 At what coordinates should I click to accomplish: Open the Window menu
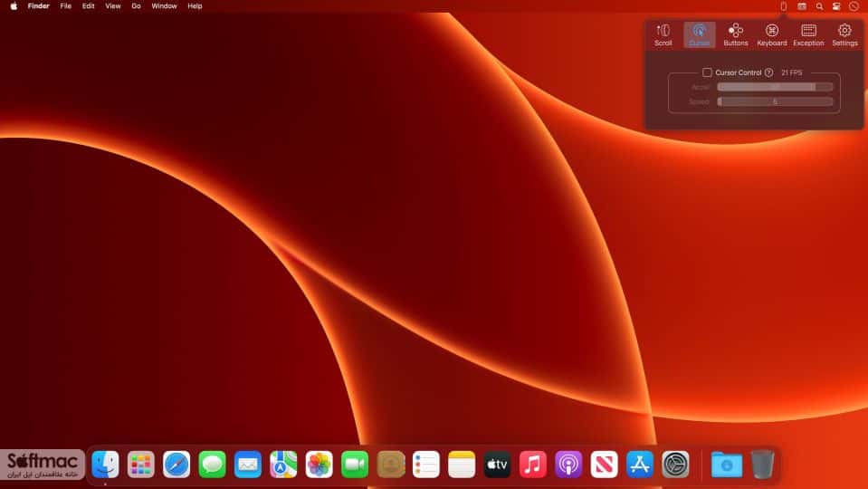coord(165,6)
